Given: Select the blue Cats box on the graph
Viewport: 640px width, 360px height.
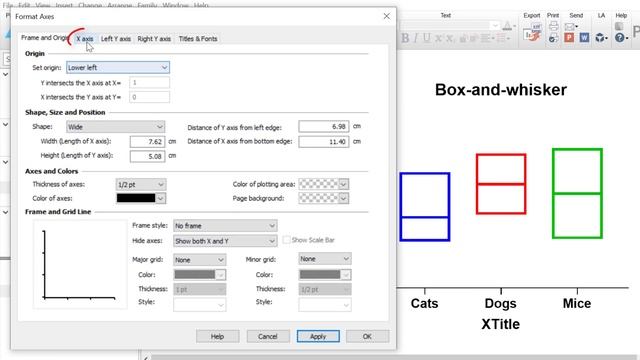Looking at the screenshot, I should 425,207.
